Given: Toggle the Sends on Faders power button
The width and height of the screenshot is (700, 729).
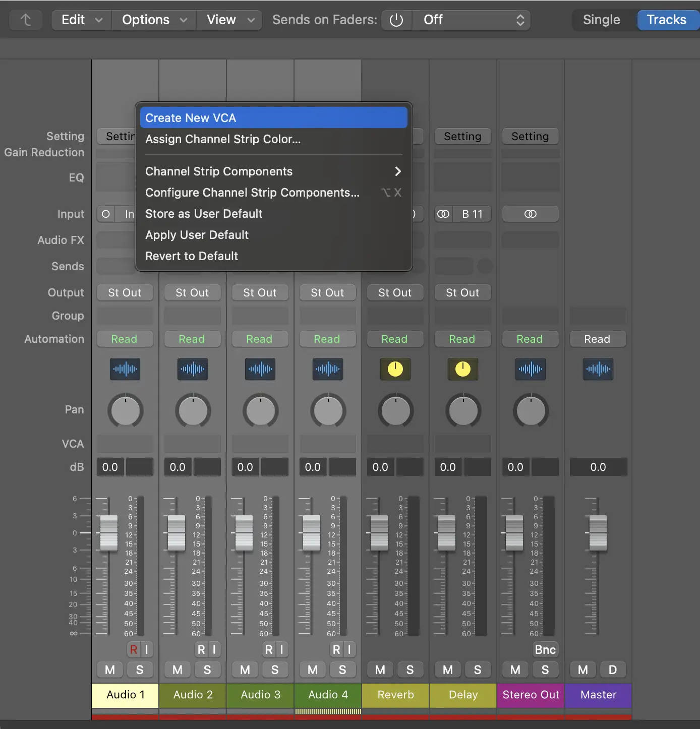Looking at the screenshot, I should click(x=396, y=20).
